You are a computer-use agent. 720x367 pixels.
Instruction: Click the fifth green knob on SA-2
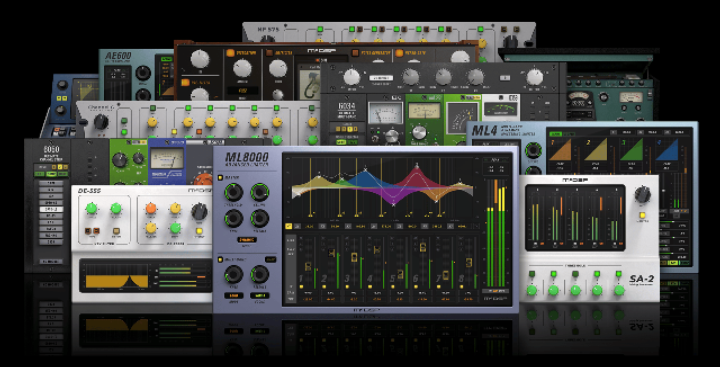pos(619,290)
